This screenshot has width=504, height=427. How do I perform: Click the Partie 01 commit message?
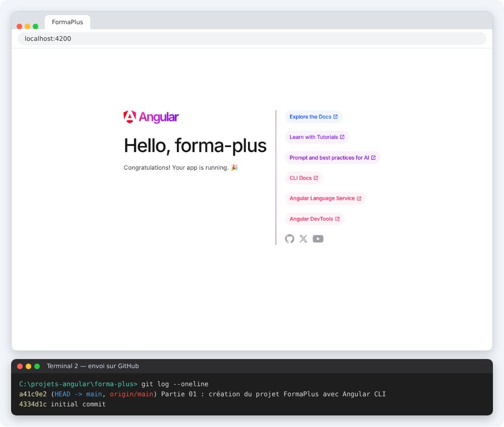pyautogui.click(x=273, y=394)
